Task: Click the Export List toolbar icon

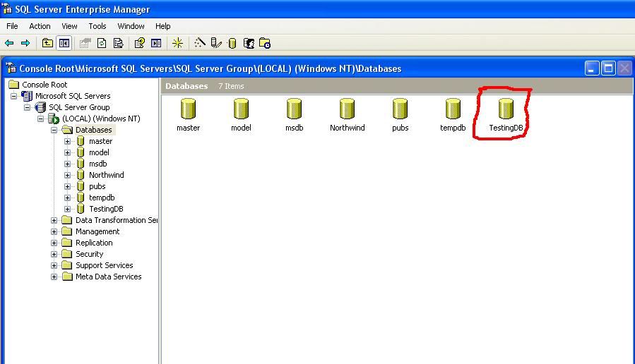Action: [x=118, y=43]
